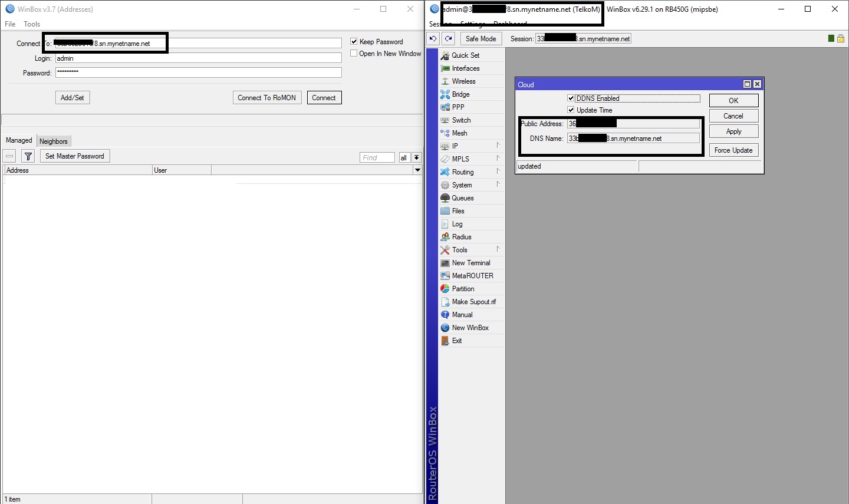Click the Connect To address field
The image size is (849, 504).
click(198, 44)
